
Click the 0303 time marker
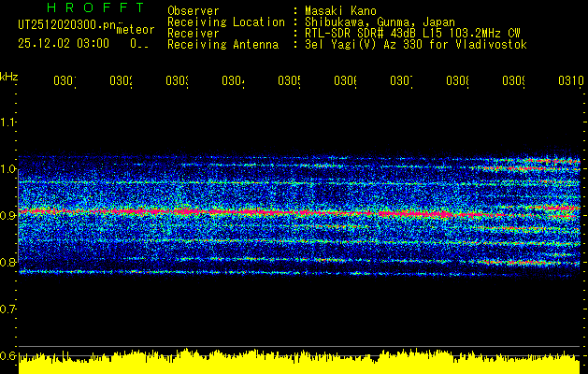point(177,80)
